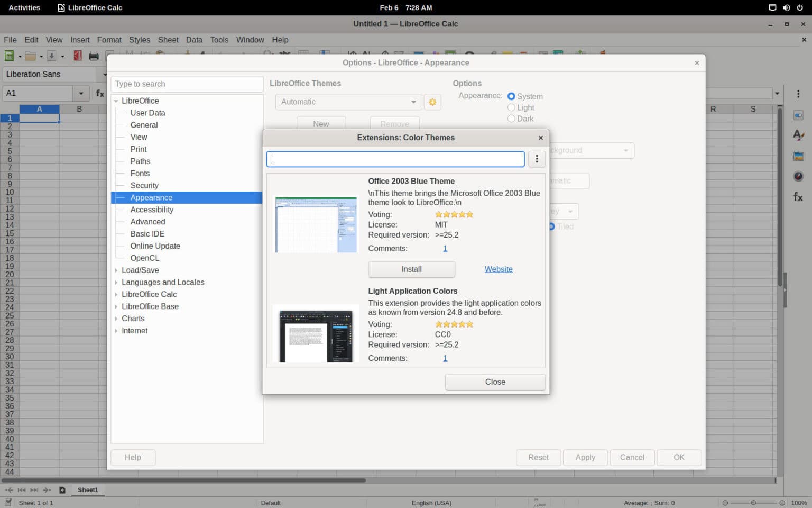812x508 pixels.
Task: Install the Office 2003 Blue Theme extension
Action: [x=411, y=269]
